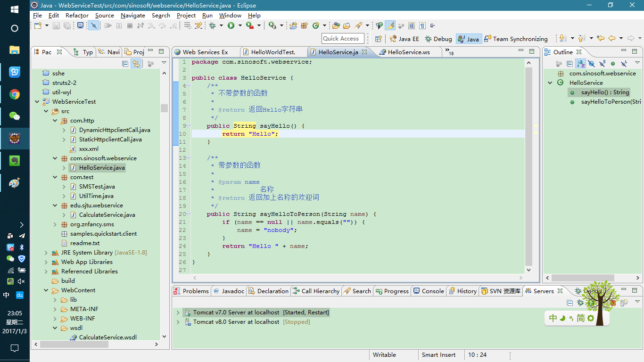Go to Last Edit Location icon
This screenshot has height=362, width=644.
(x=601, y=38)
